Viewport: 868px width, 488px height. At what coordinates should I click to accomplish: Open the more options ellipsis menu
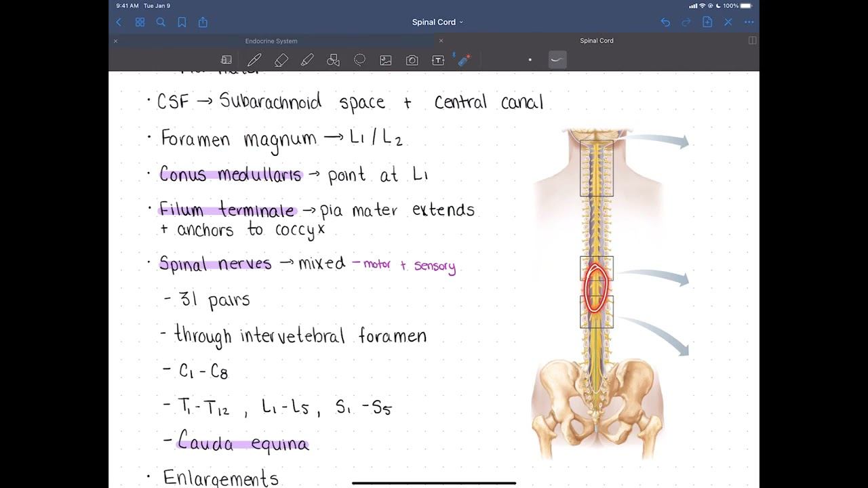point(749,22)
